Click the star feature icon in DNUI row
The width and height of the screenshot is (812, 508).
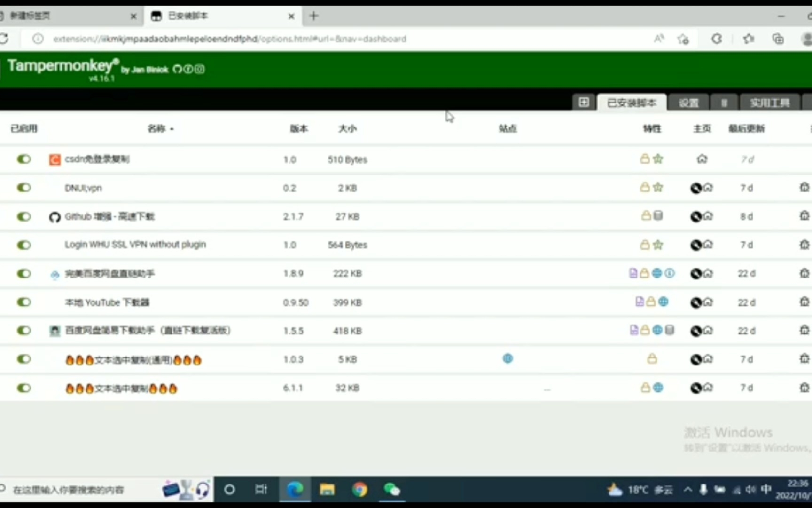658,187
